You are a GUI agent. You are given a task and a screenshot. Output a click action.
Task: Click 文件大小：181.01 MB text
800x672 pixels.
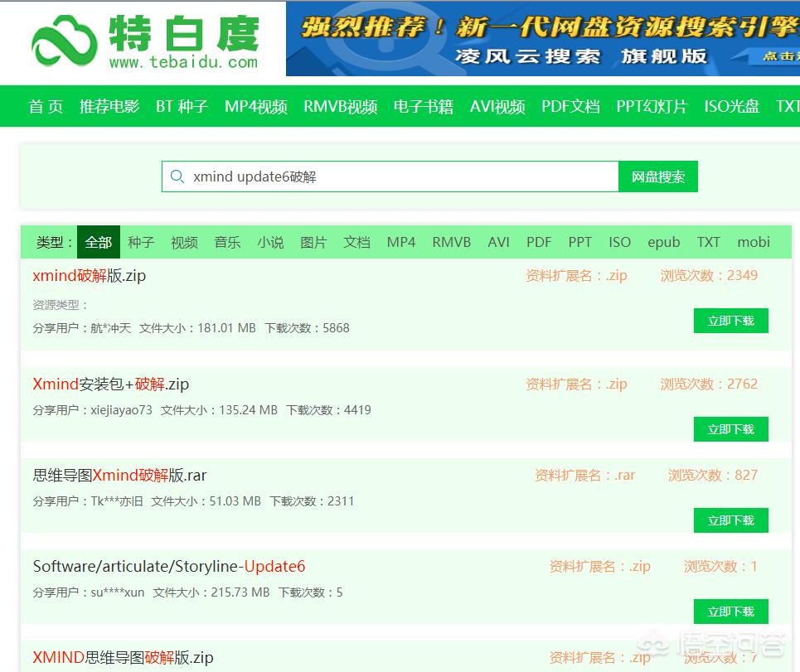pyautogui.click(x=197, y=328)
